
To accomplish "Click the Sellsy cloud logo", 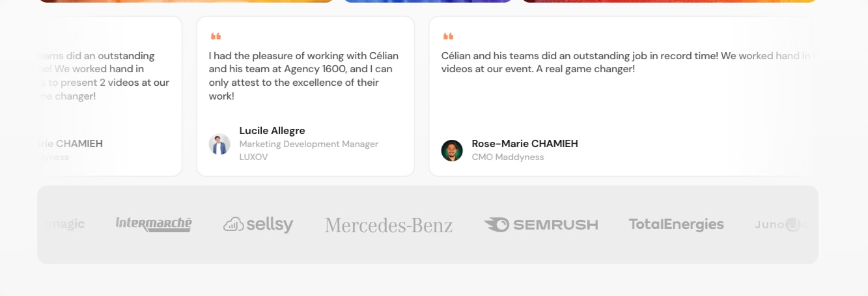I will [258, 224].
